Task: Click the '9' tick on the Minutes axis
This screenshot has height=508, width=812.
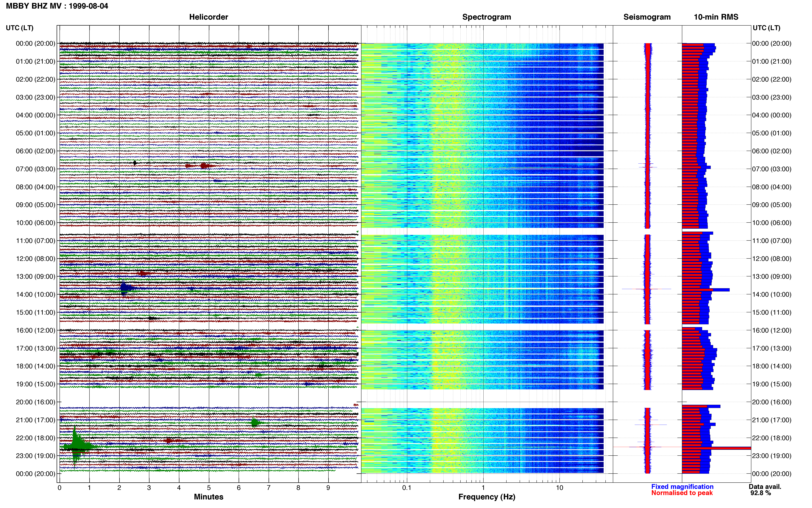Action: 328,487
